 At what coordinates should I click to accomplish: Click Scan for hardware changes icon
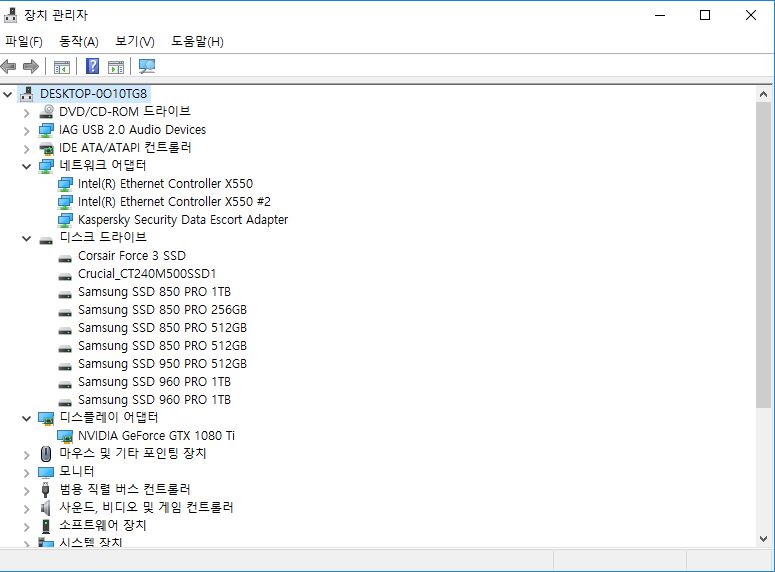[147, 66]
